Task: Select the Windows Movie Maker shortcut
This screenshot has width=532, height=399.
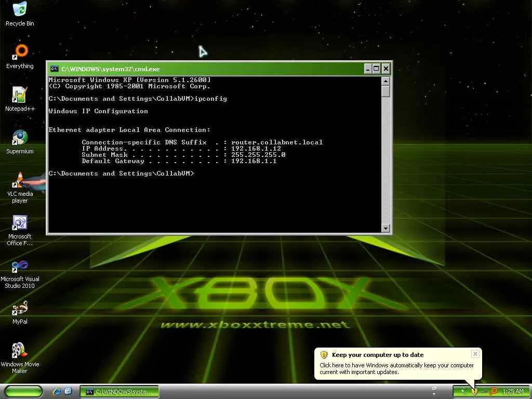Action: (x=20, y=358)
